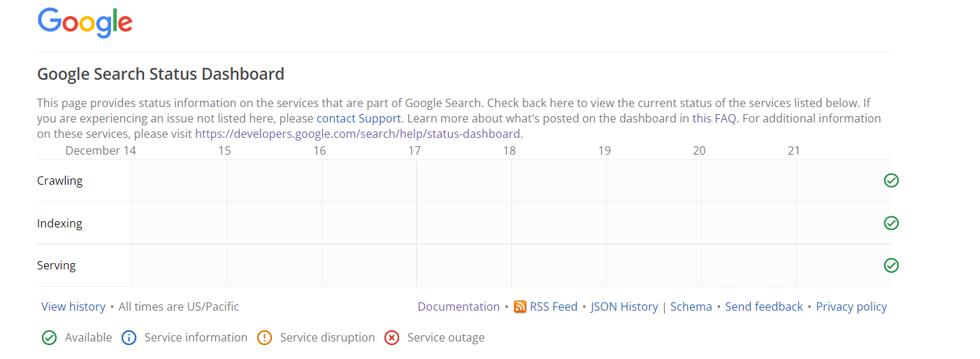Click the red Service outage legend icon
Screen dimensions: 980x359
click(391, 338)
